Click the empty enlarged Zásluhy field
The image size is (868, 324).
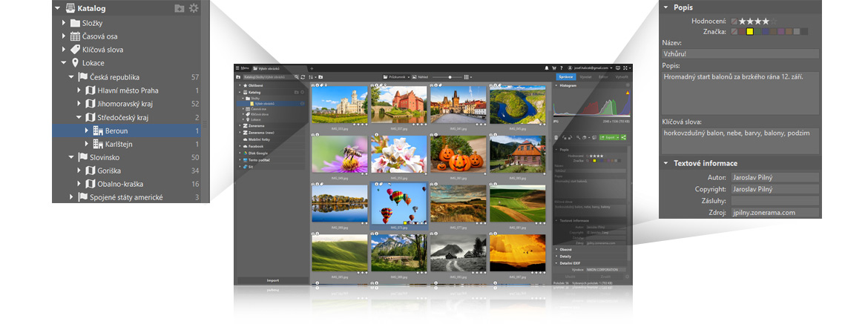775,201
